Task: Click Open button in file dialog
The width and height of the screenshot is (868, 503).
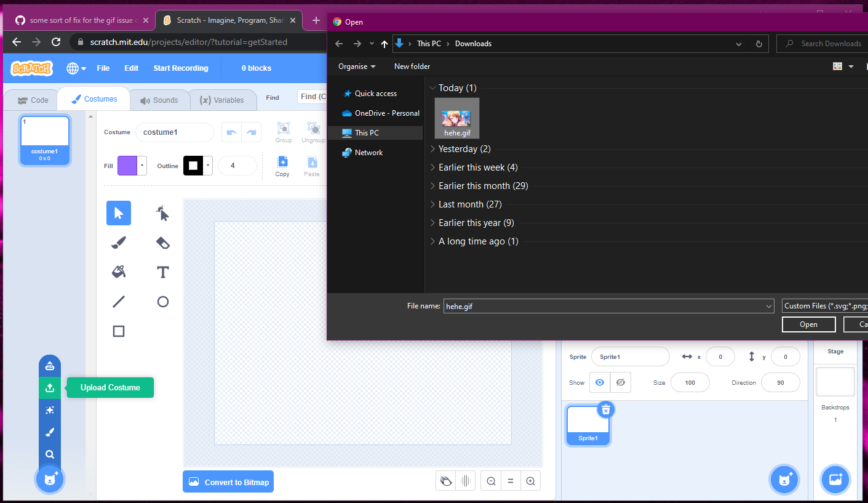Action: pos(808,324)
